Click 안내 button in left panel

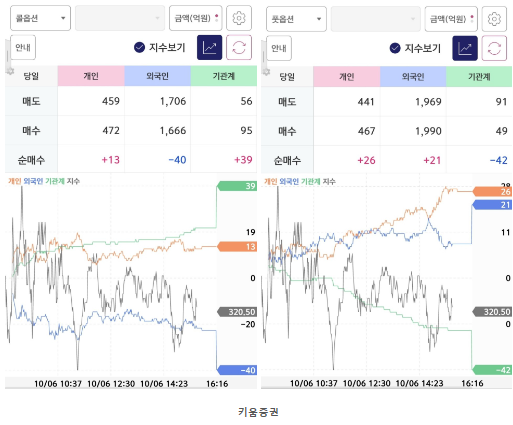pyautogui.click(x=23, y=48)
